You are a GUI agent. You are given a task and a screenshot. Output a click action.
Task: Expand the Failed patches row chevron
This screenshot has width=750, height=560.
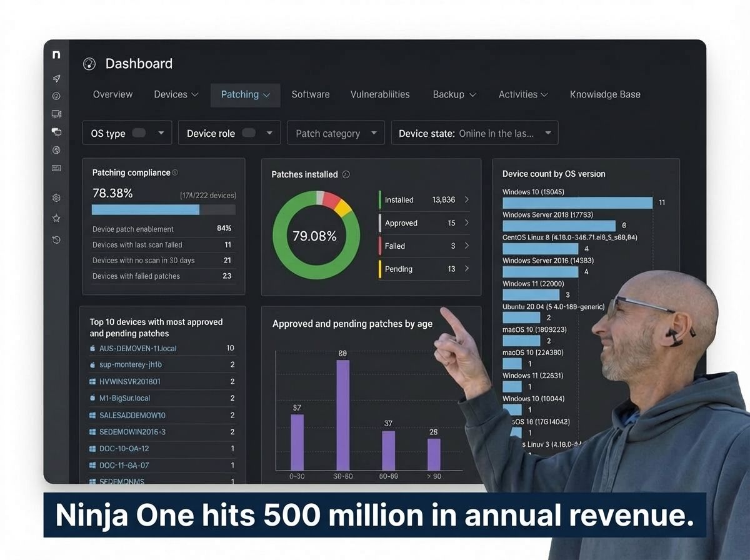coord(466,246)
